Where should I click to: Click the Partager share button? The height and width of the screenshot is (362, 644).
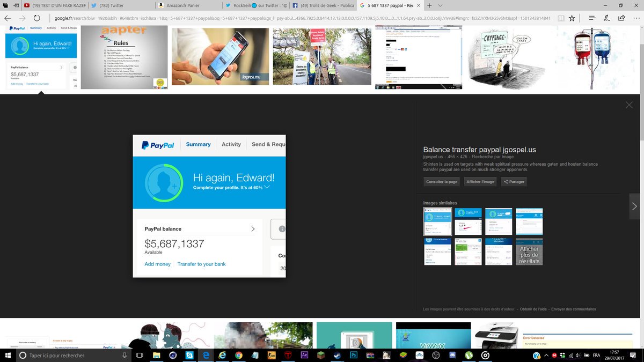point(514,182)
